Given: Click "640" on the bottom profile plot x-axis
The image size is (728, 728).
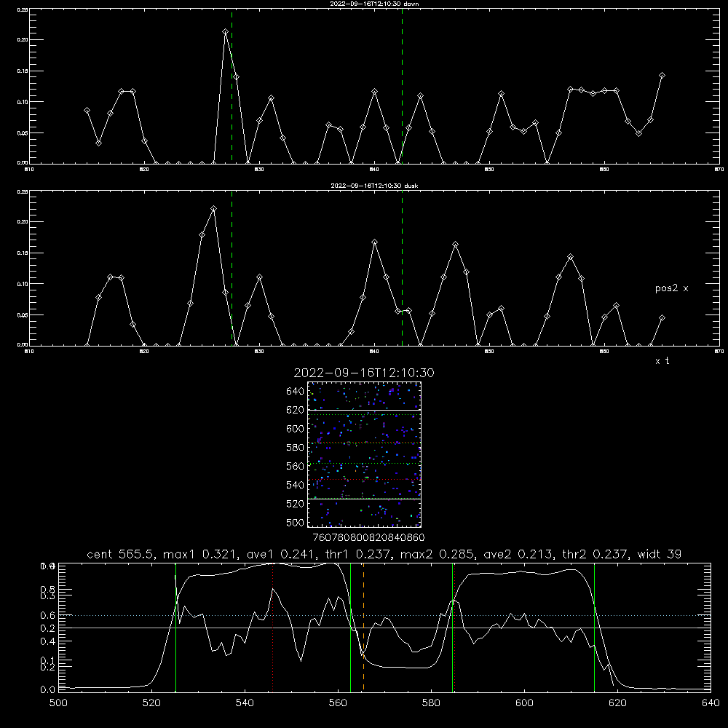Looking at the screenshot, I should (711, 703).
